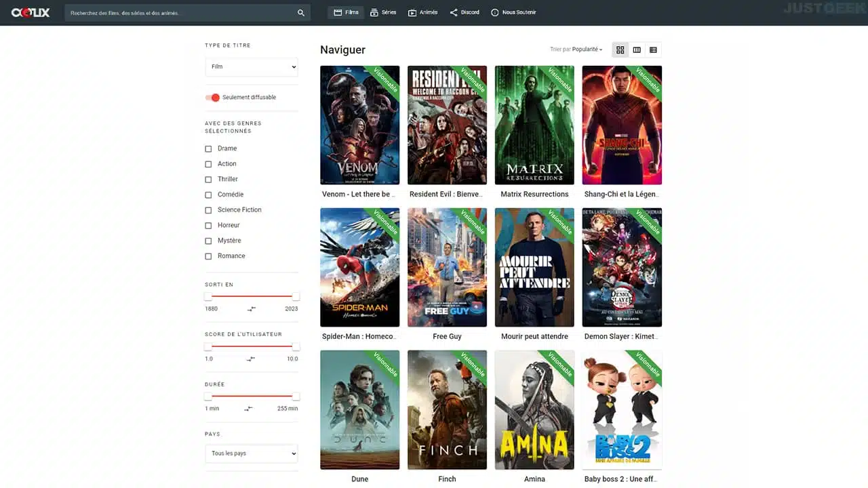Open the Matrix Resurrections poster
868x488 pixels.
[x=534, y=125]
